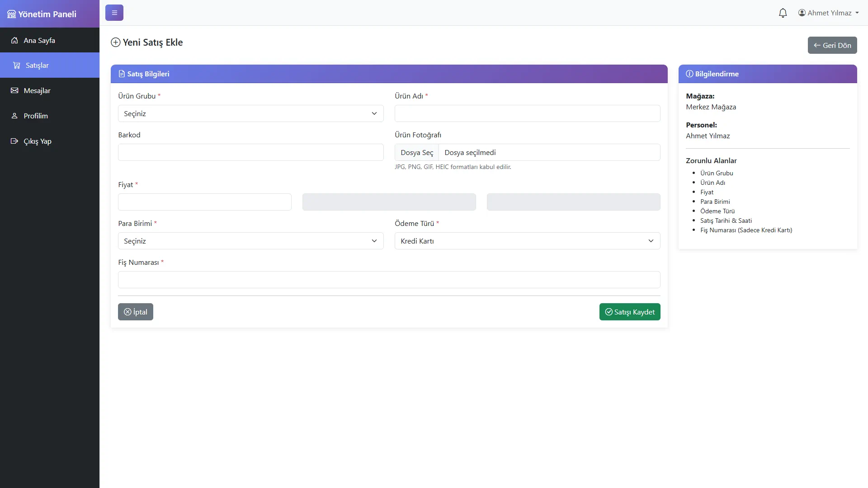Click the Ahmet Yılmaz name in top bar
Viewport: 868px width, 488px height.
point(830,13)
